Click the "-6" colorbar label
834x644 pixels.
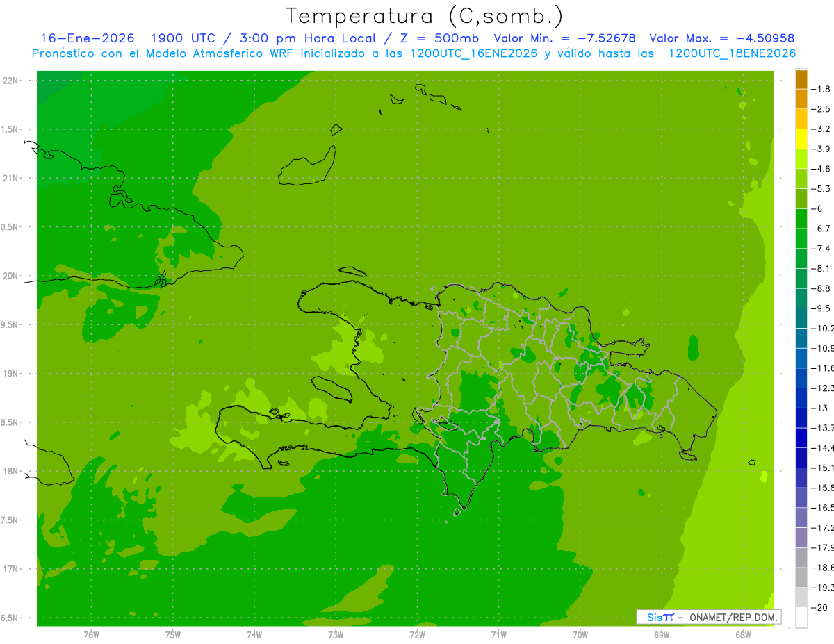pos(817,209)
